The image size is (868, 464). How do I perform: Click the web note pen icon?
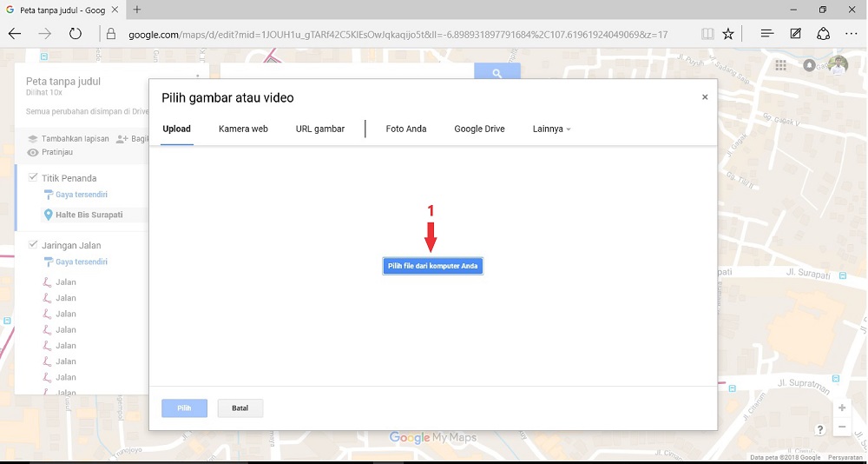[795, 34]
